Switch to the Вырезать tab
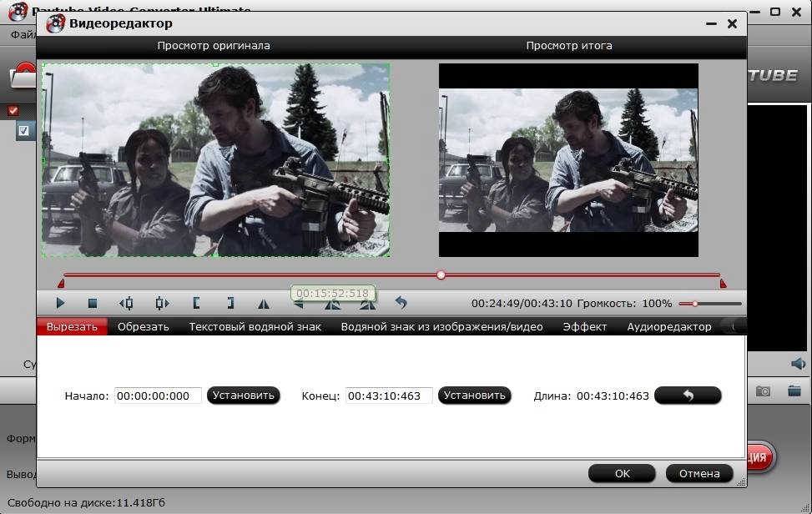The width and height of the screenshot is (812, 514). click(x=72, y=326)
